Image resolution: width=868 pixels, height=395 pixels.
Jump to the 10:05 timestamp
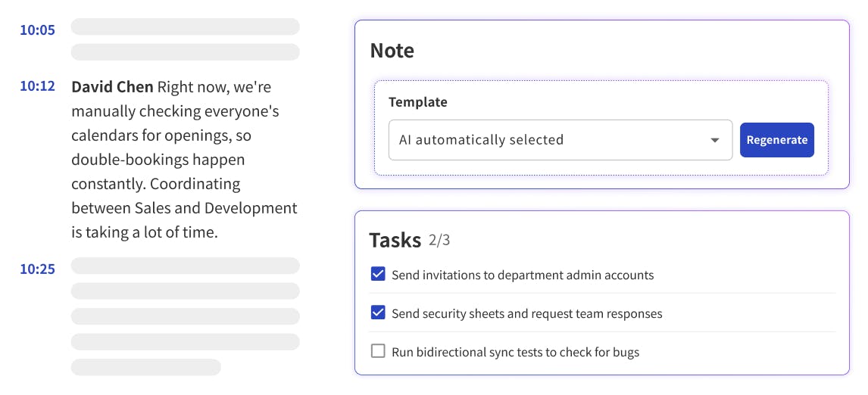(37, 30)
